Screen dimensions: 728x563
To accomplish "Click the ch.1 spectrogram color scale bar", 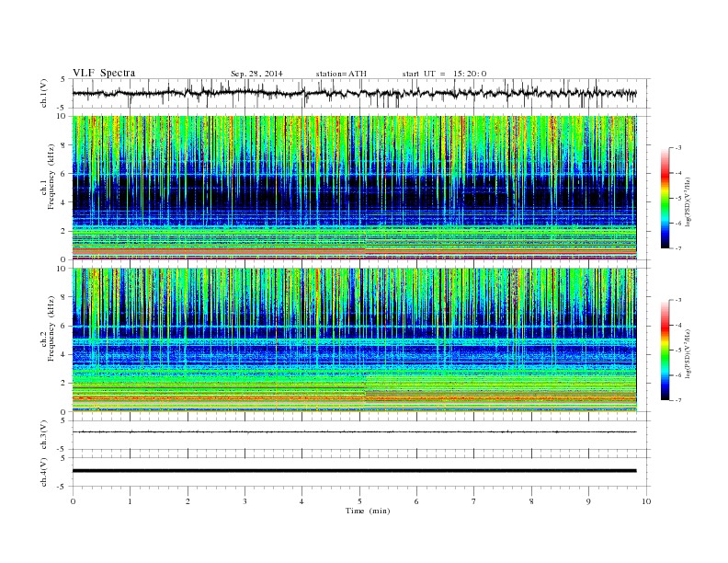I will (x=665, y=198).
